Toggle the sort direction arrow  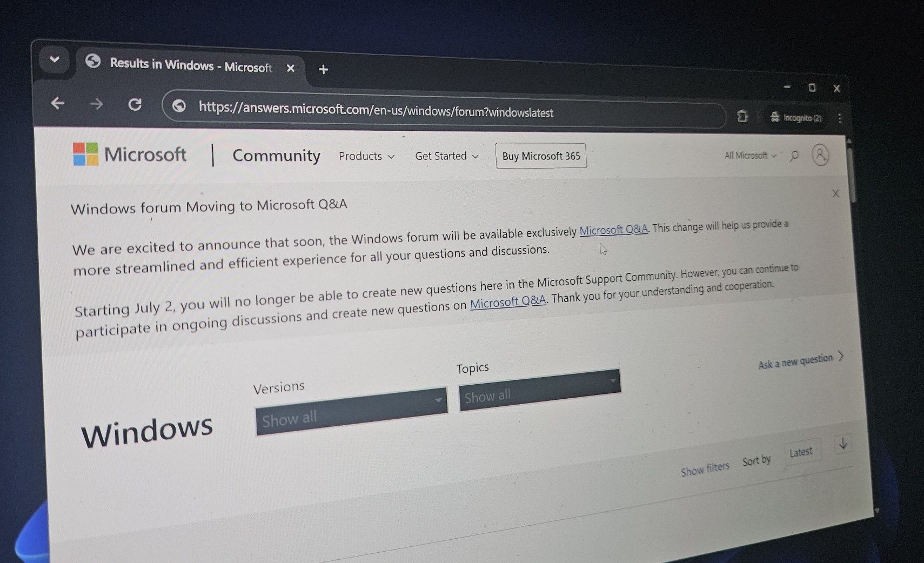[843, 444]
